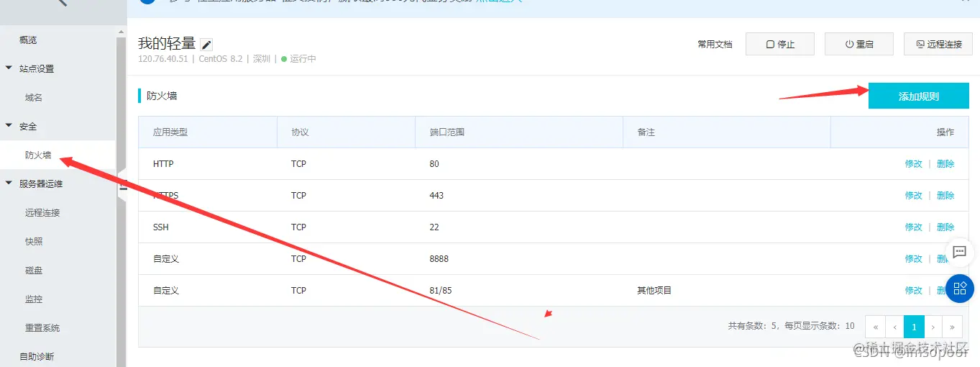Open the blue grid apps floating icon
Screen dimensions: 980x367
click(x=959, y=289)
